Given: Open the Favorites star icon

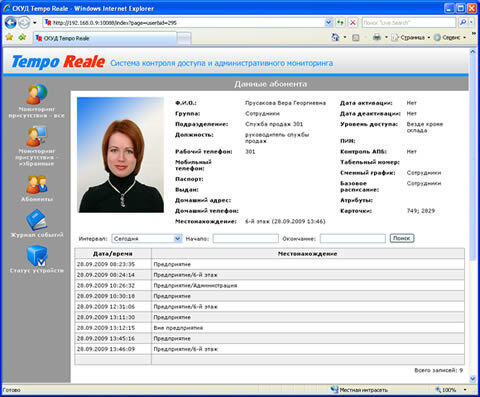Looking at the screenshot, I should (9, 37).
